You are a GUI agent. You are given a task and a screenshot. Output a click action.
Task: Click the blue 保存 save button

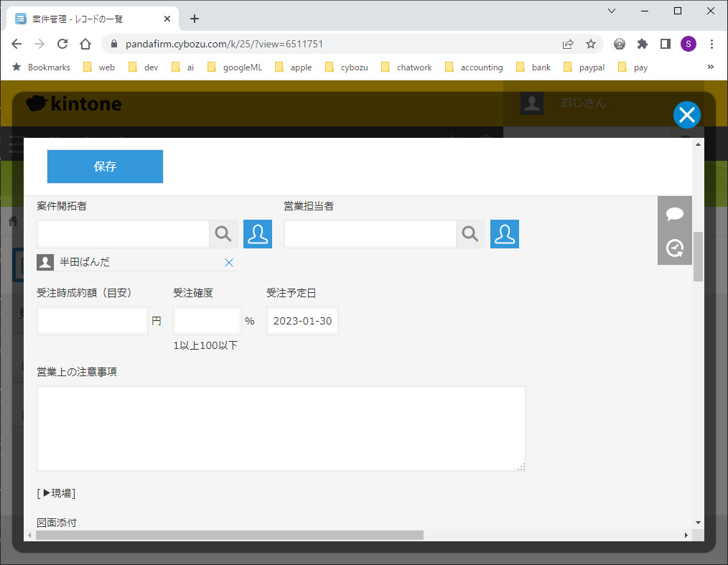pos(105,167)
